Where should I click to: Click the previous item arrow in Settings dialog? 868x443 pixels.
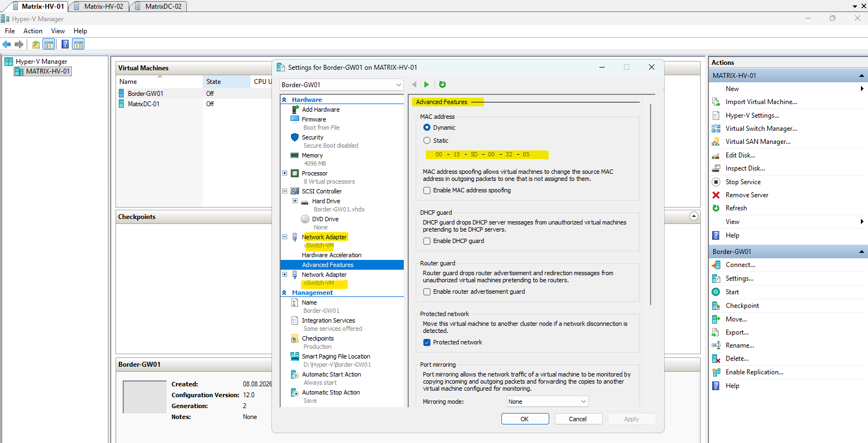click(414, 84)
